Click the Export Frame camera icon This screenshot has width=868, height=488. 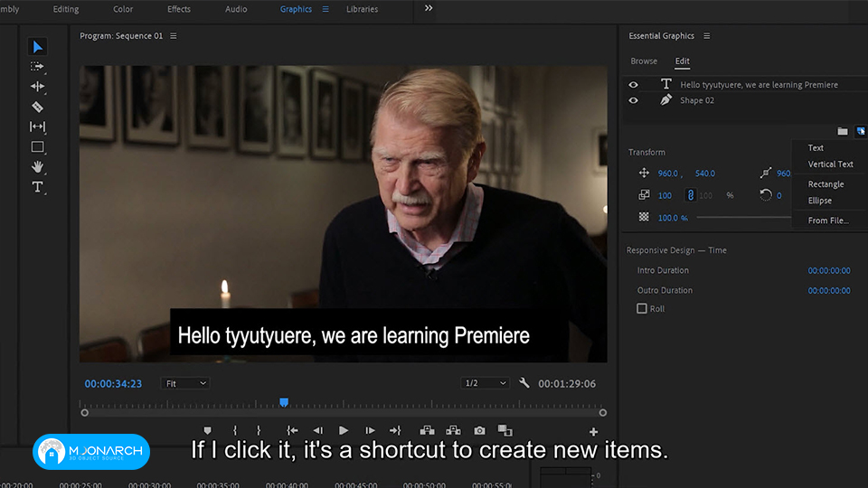click(x=479, y=430)
